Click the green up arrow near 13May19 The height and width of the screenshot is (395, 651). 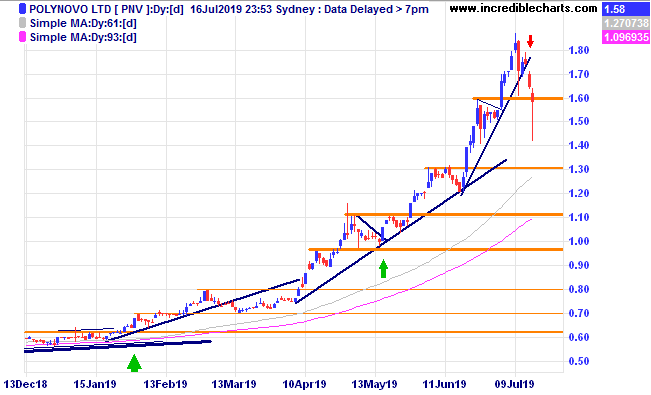click(x=384, y=269)
